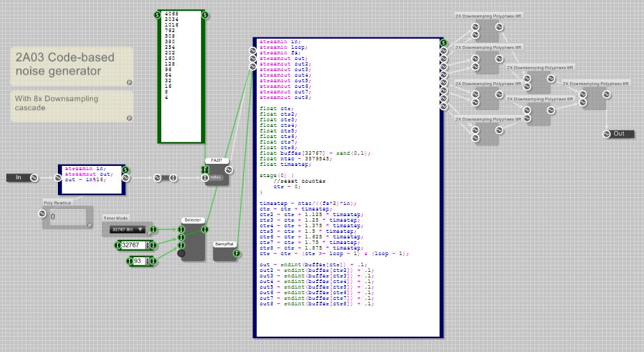Click the stream input of the in%16 code block
644x352 pixels.
pos(58,178)
